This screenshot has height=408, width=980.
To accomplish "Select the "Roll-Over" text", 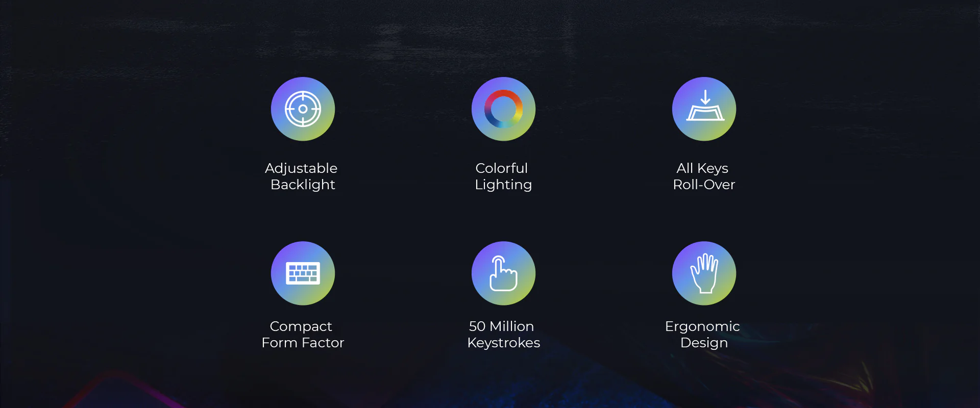I will 704,185.
